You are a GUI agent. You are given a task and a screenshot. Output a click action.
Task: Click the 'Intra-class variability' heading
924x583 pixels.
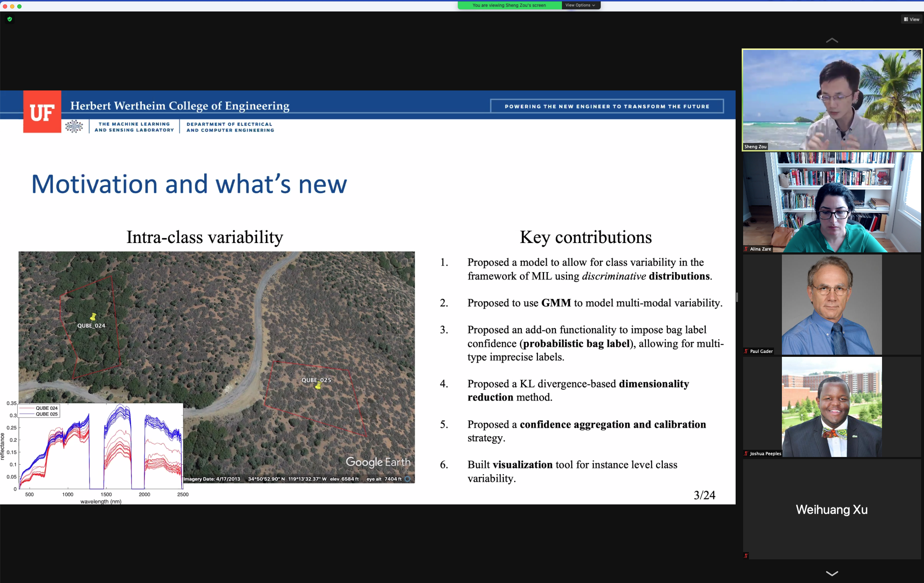tap(205, 237)
